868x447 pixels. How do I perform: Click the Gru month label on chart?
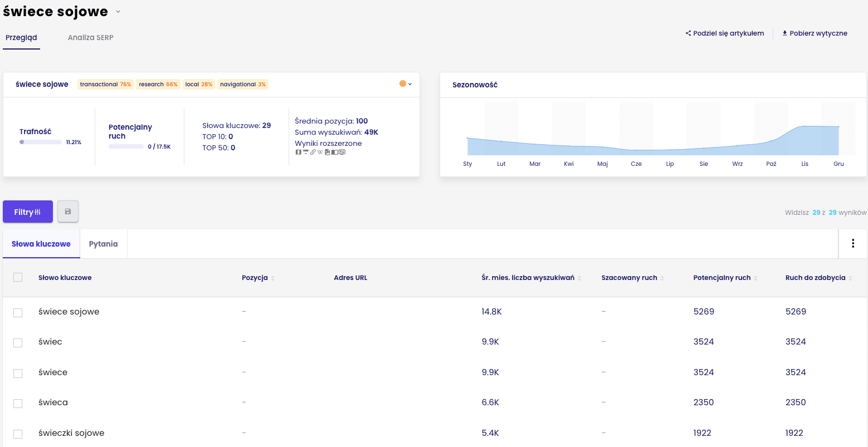click(838, 164)
